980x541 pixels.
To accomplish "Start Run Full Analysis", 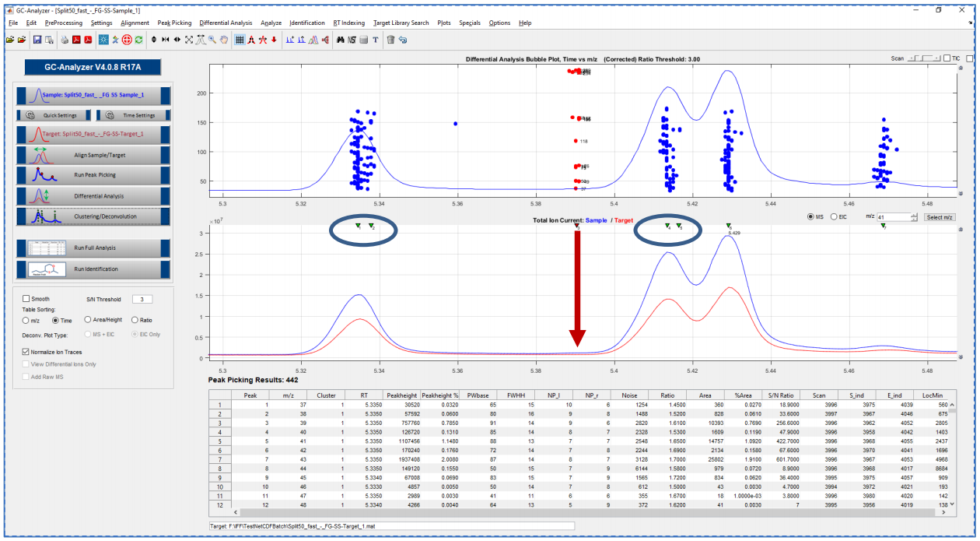I will click(93, 248).
